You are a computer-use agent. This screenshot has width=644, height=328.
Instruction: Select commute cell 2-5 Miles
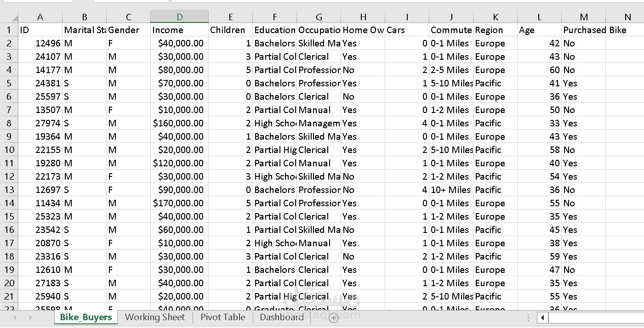pyautogui.click(x=451, y=70)
